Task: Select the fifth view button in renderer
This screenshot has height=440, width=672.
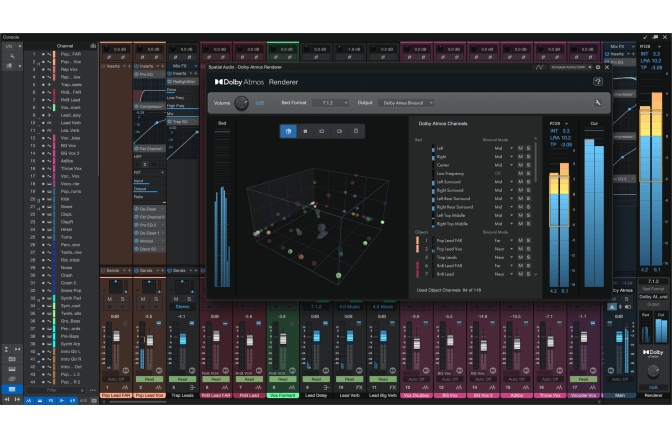Action: pos(356,131)
